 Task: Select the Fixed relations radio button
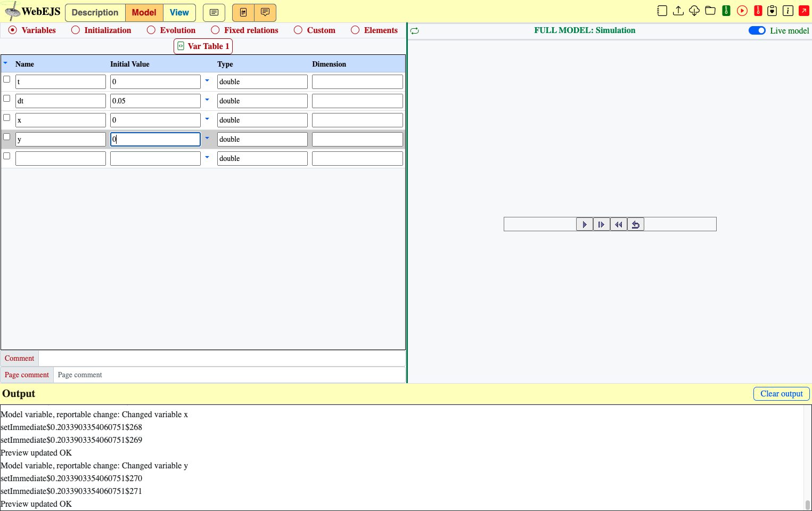tap(215, 30)
